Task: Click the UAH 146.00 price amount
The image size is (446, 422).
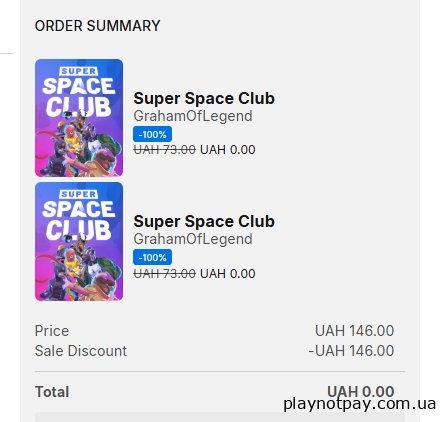Action: click(x=355, y=331)
